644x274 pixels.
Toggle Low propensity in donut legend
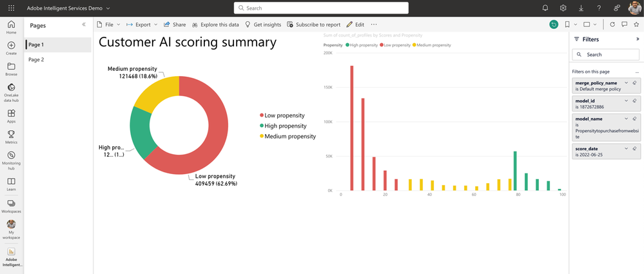pyautogui.click(x=284, y=115)
